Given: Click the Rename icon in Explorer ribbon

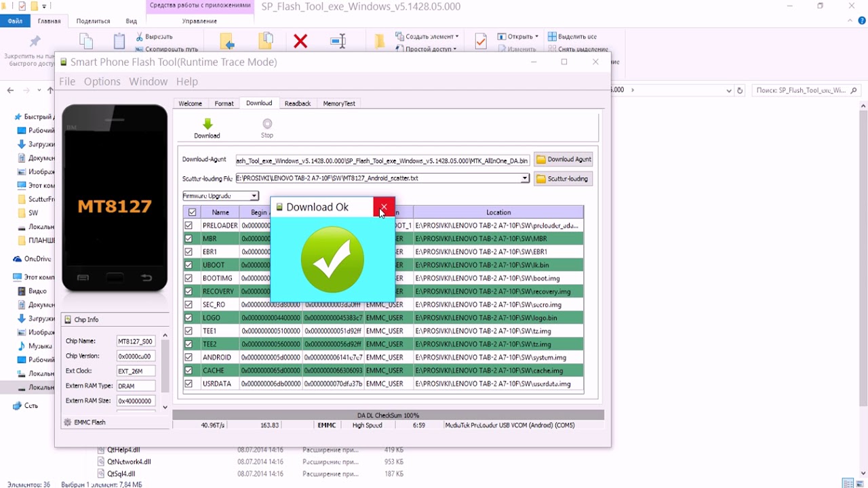Looking at the screenshot, I should coord(338,41).
